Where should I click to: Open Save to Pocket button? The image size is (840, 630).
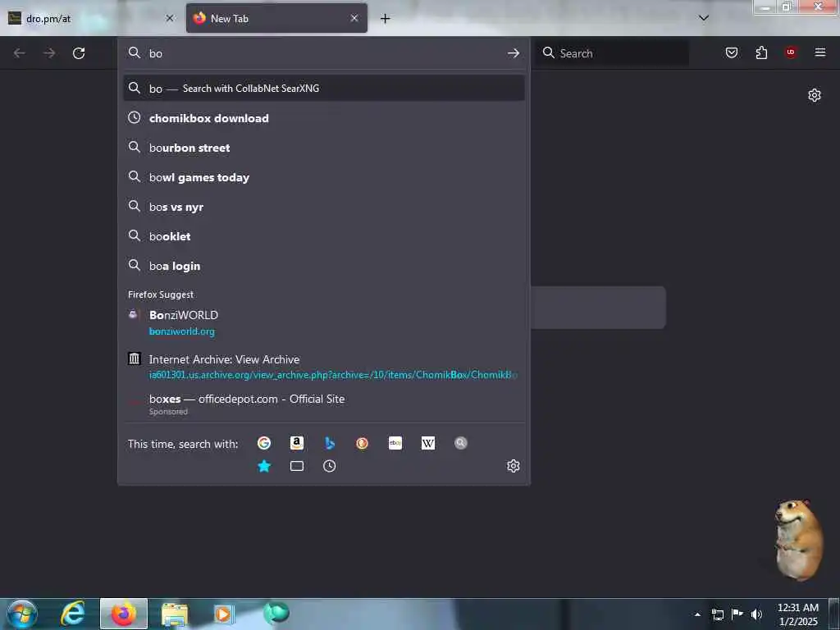[732, 52]
